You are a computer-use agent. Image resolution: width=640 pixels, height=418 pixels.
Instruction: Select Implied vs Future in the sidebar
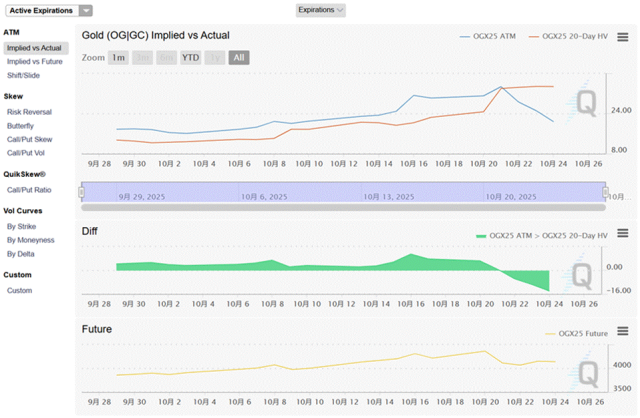(x=34, y=61)
